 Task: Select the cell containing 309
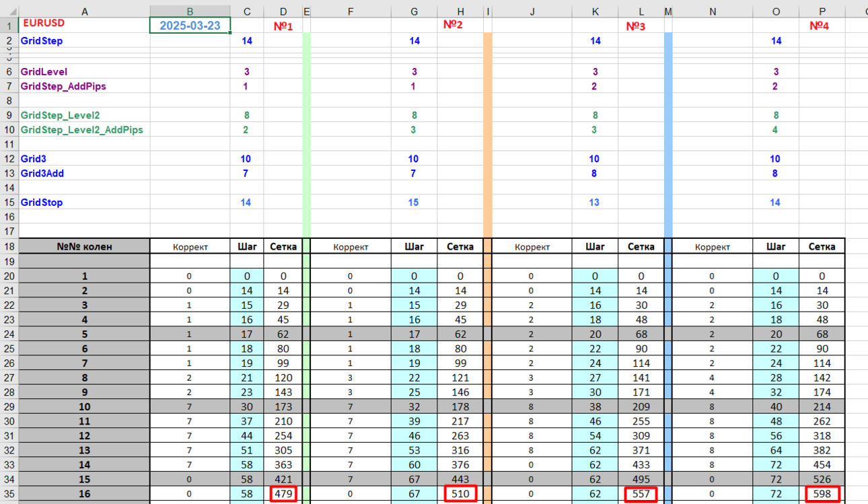click(x=641, y=435)
